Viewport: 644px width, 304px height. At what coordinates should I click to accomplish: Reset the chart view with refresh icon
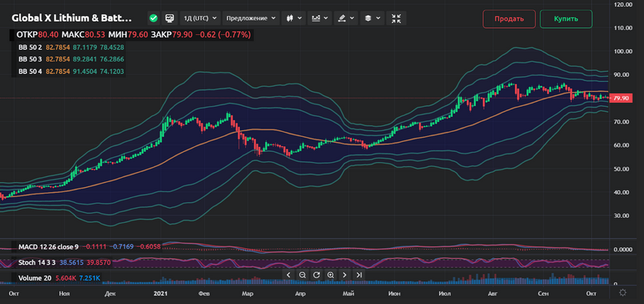(x=316, y=275)
